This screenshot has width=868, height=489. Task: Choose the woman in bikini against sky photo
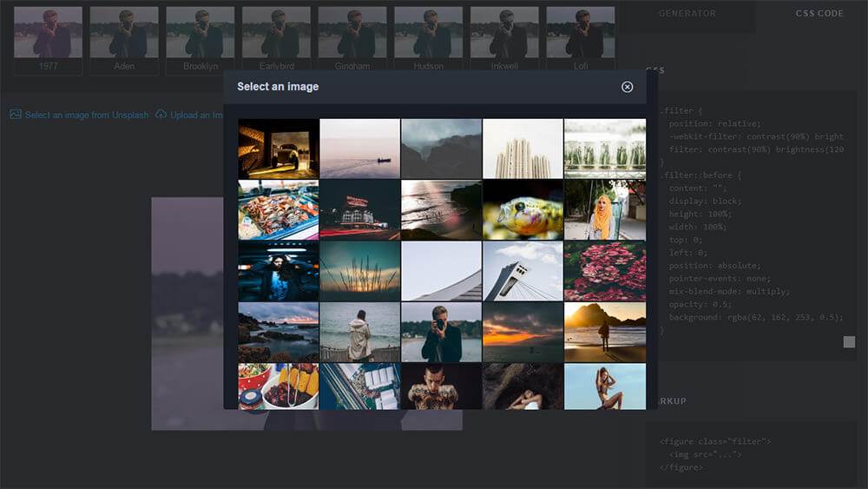coord(604,387)
